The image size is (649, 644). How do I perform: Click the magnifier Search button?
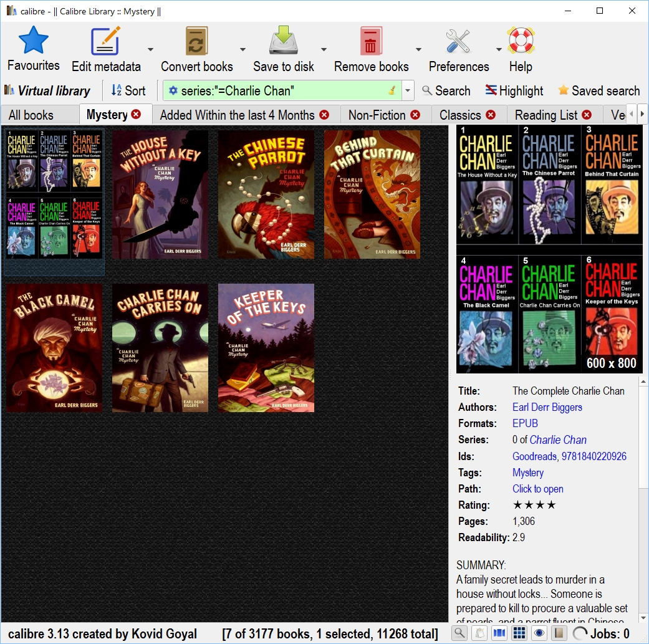click(446, 90)
